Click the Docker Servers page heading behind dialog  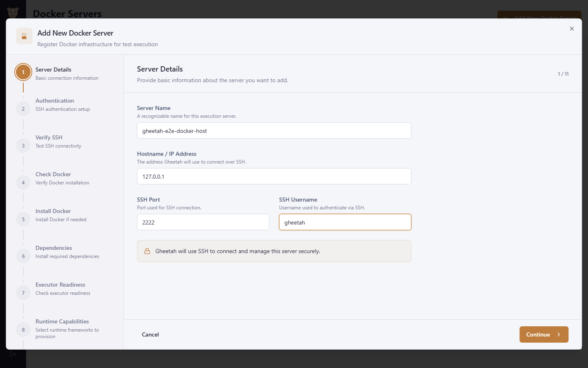67,13
